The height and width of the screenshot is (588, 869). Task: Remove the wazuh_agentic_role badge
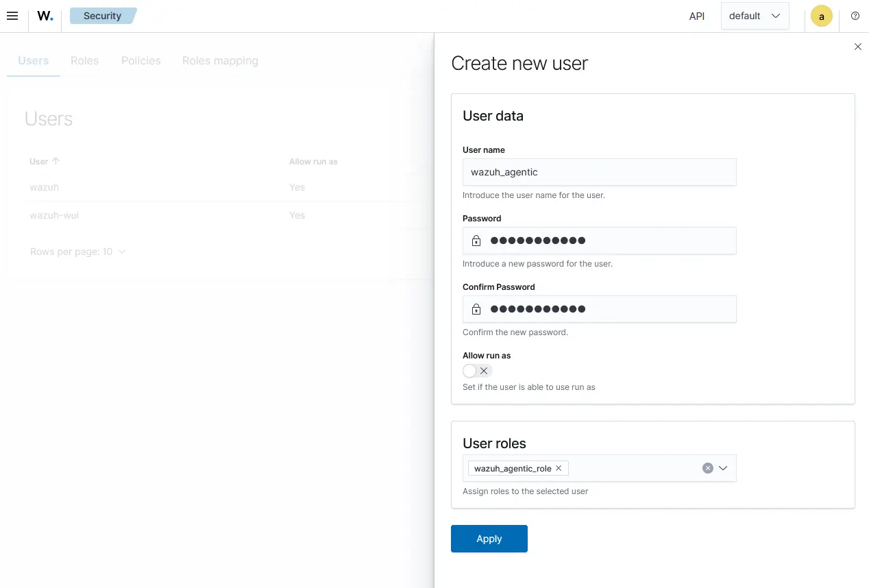tap(559, 468)
